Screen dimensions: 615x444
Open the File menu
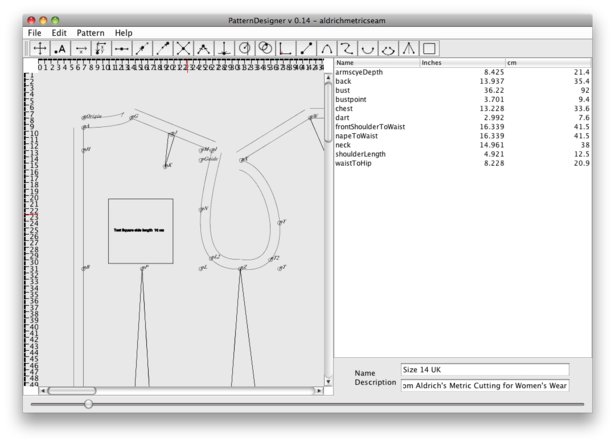click(x=35, y=33)
